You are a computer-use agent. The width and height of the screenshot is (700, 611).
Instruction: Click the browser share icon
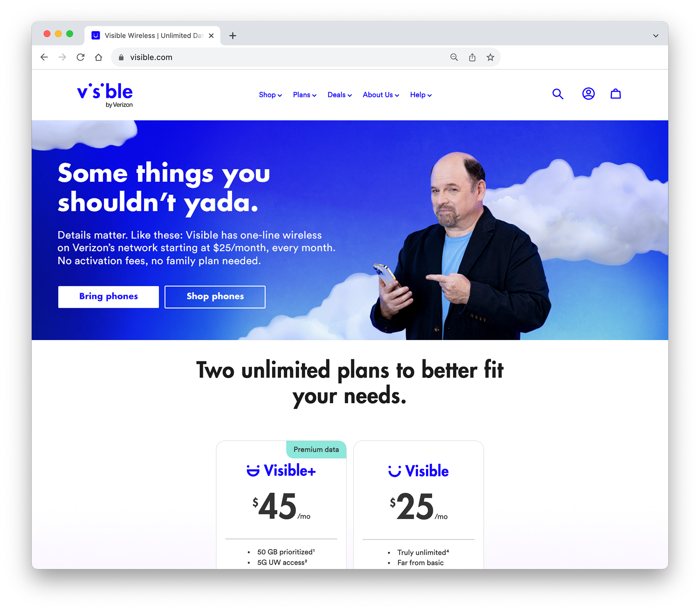(472, 57)
